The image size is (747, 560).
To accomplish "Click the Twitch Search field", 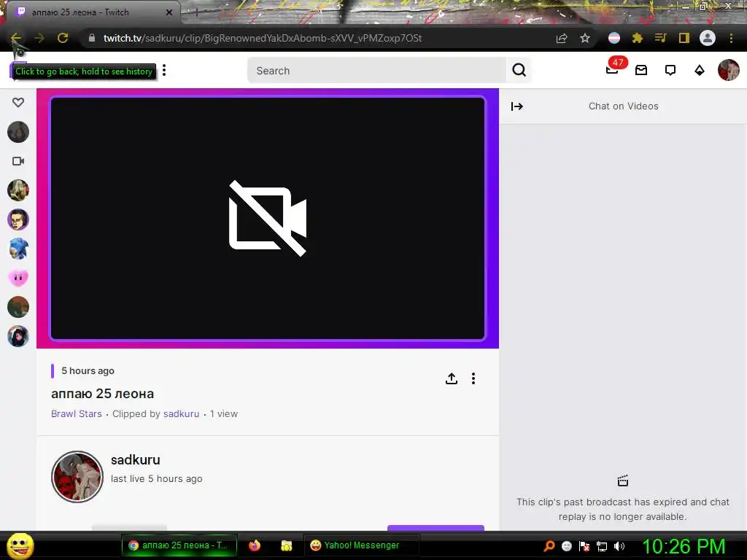I will (x=376, y=71).
